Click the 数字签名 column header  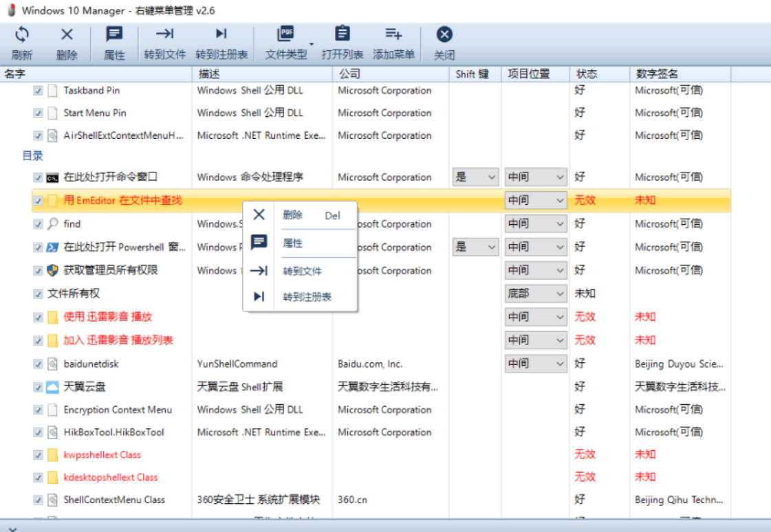[x=657, y=74]
